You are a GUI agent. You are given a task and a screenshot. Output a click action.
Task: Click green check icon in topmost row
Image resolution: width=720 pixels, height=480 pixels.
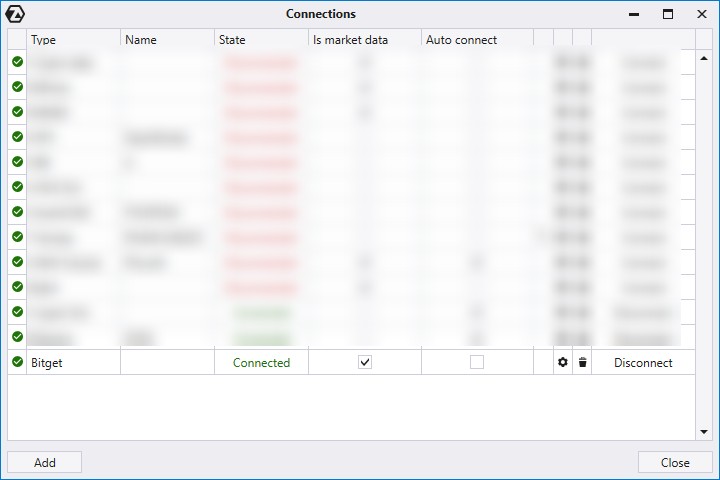pyautogui.click(x=17, y=62)
